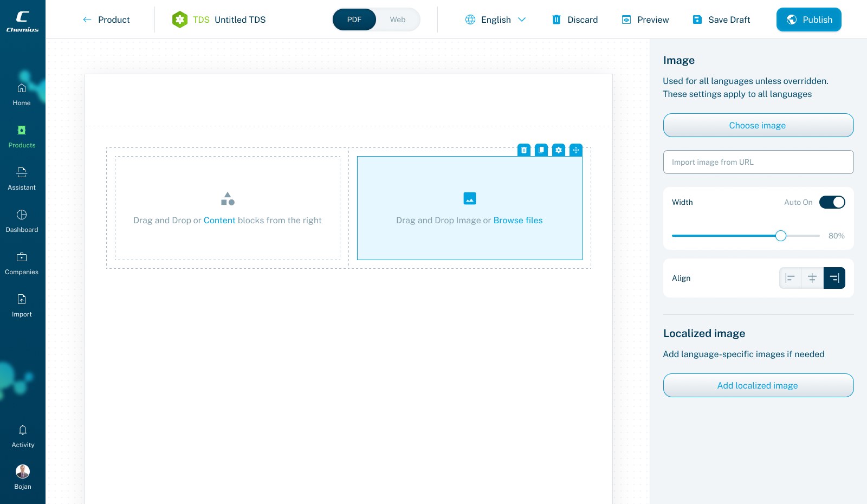Switch to Web mode
Screen dimensions: 867x504
point(398,20)
